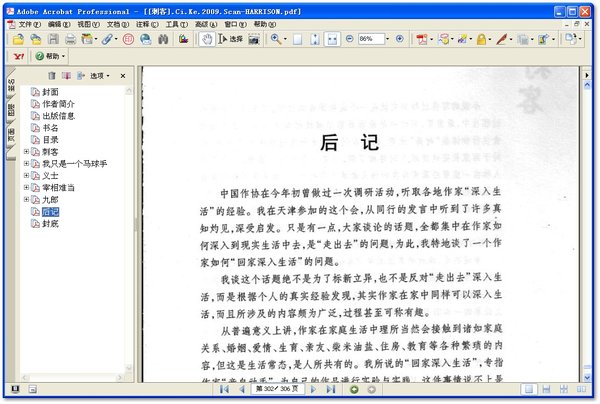
Task: Jump to the first page
Action: [224, 389]
